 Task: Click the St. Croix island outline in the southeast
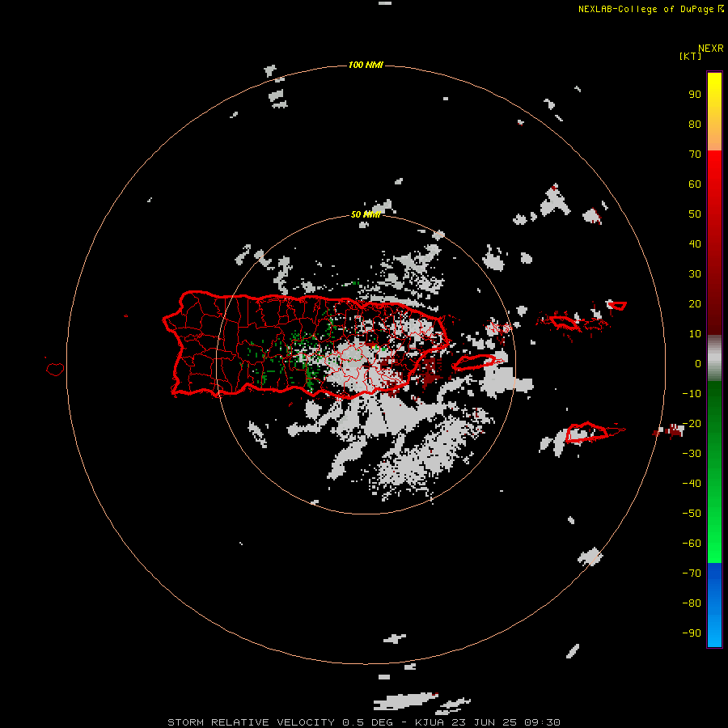click(x=586, y=432)
